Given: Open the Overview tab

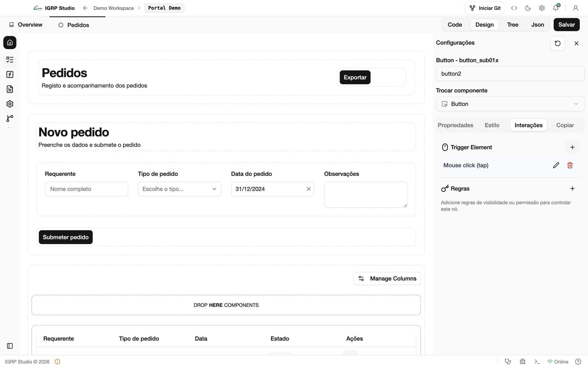Looking at the screenshot, I should point(26,25).
